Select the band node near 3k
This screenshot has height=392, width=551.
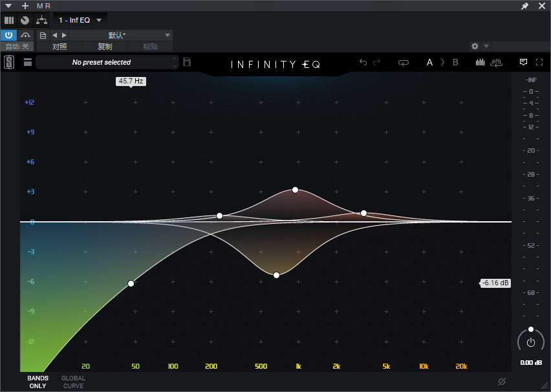pyautogui.click(x=363, y=213)
